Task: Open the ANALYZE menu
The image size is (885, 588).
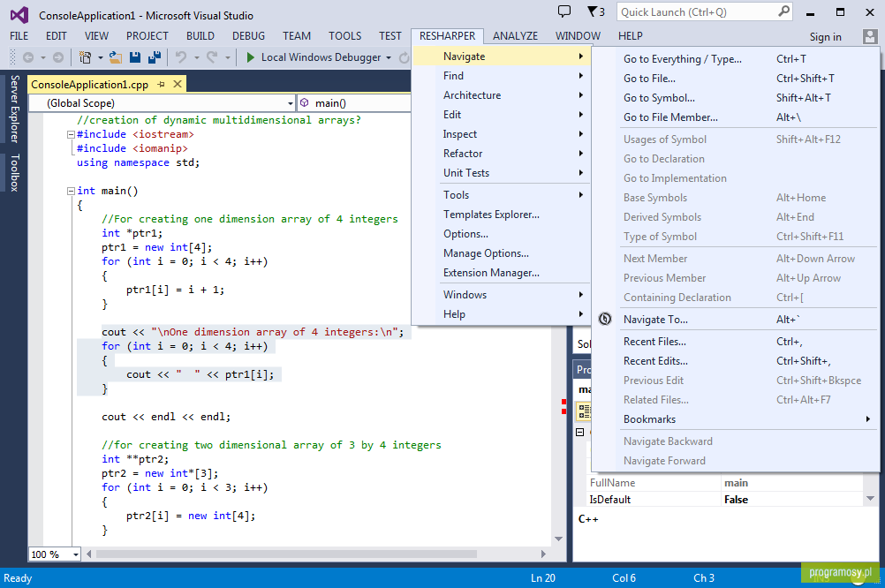Action: click(515, 36)
